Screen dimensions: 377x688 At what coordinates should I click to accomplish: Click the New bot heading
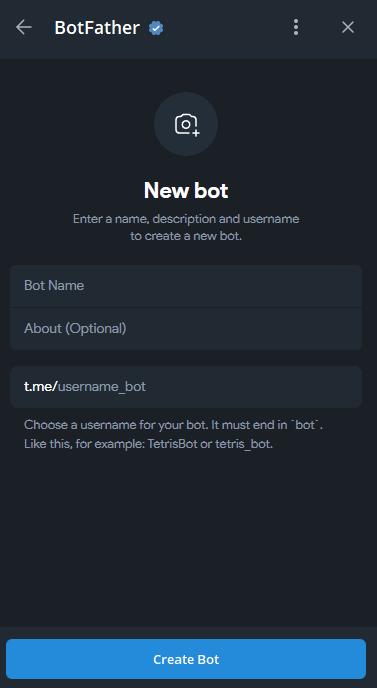coord(186,190)
